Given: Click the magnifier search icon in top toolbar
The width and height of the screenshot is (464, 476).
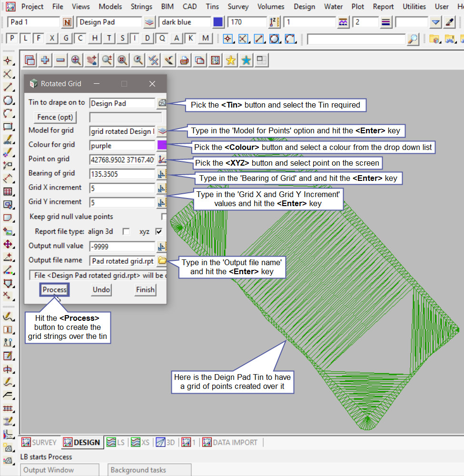Looking at the screenshot, I should (413, 39).
